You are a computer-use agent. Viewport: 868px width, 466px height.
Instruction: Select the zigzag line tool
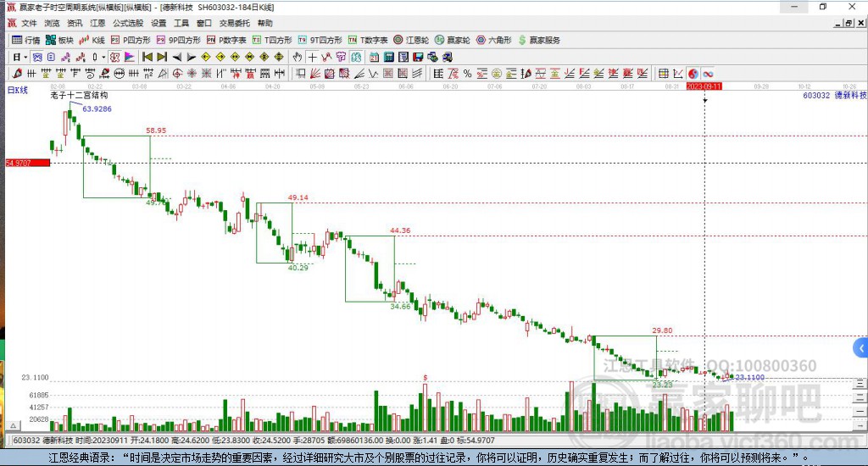click(374, 73)
